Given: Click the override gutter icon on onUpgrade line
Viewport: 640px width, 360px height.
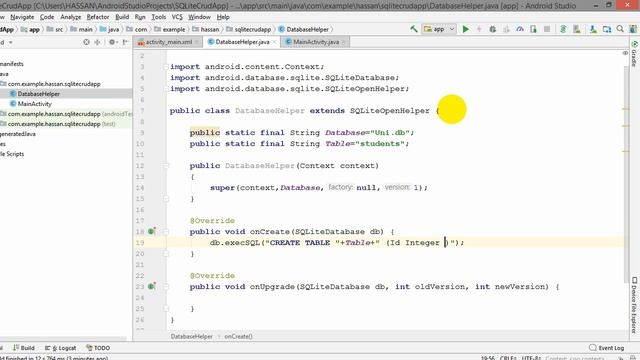Looking at the screenshot, I should click(x=151, y=286).
